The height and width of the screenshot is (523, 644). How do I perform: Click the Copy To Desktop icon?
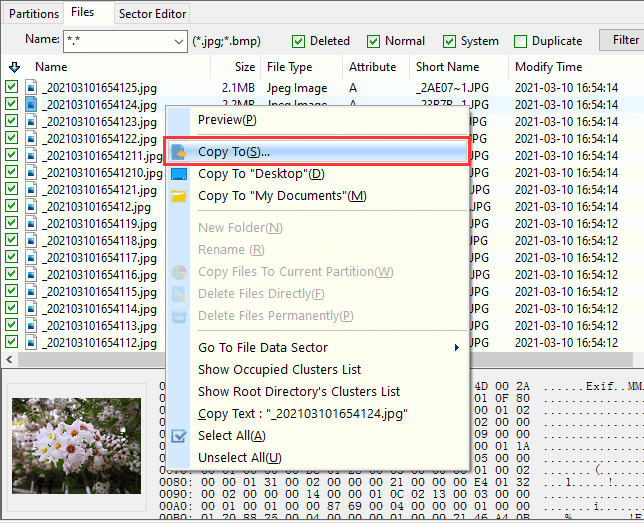point(179,174)
